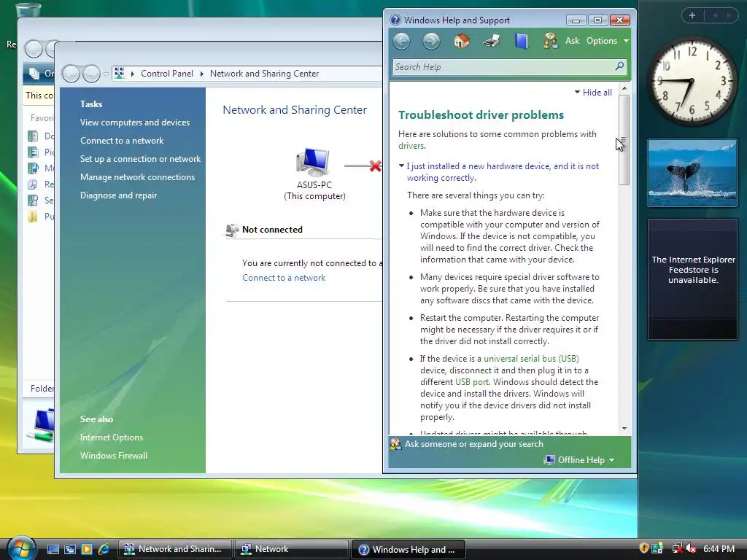The width and height of the screenshot is (747, 560).
Task: Click the Control Panel icon in address bar
Action: 120,74
